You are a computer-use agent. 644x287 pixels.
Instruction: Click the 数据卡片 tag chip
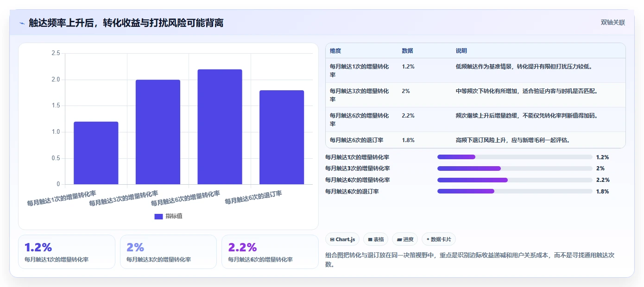(439, 239)
